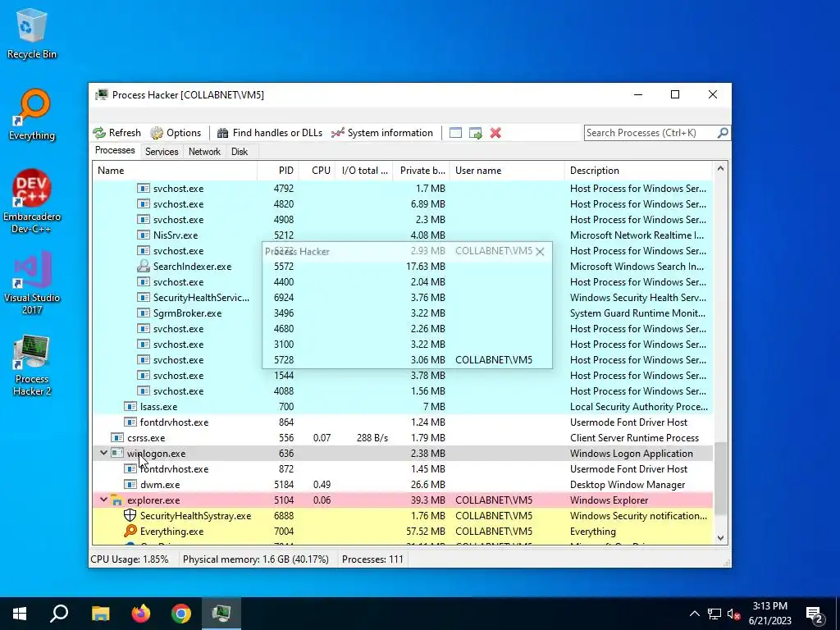This screenshot has width=840, height=630.
Task: Select the lsass.exe process row
Action: pyautogui.click(x=402, y=407)
